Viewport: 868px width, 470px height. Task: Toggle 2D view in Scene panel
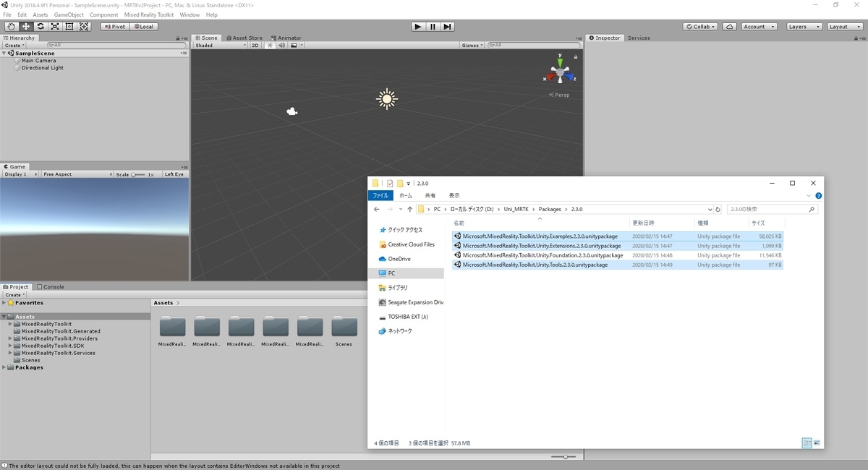255,46
